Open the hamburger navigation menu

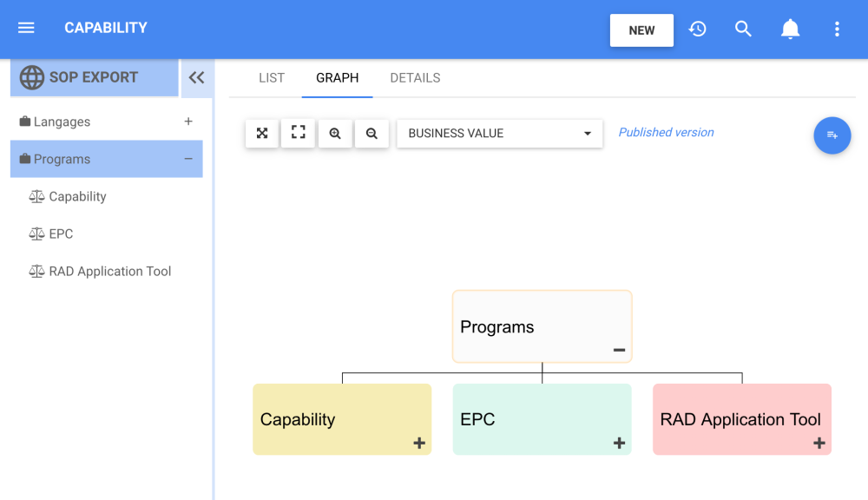click(x=26, y=28)
